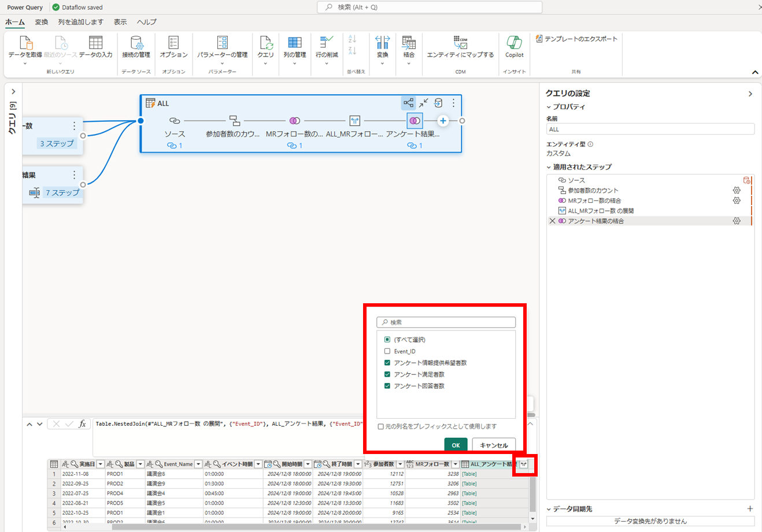762x532 pixels.
Task: Add a step with plus button in diagram
Action: point(443,121)
